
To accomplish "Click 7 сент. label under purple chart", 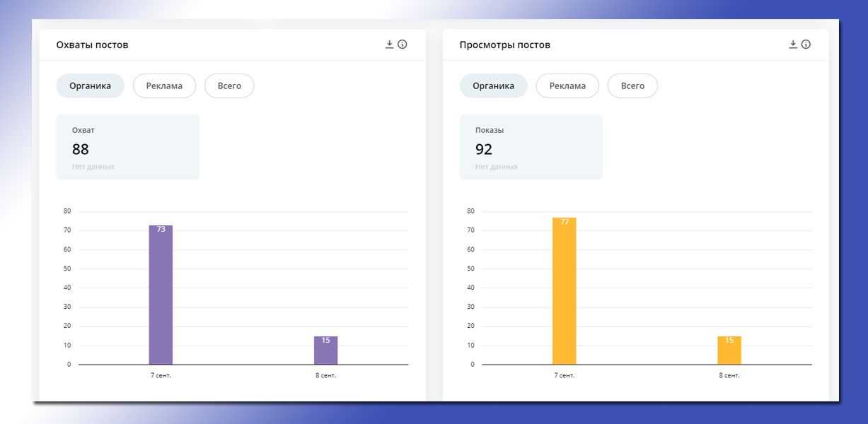I will [161, 375].
